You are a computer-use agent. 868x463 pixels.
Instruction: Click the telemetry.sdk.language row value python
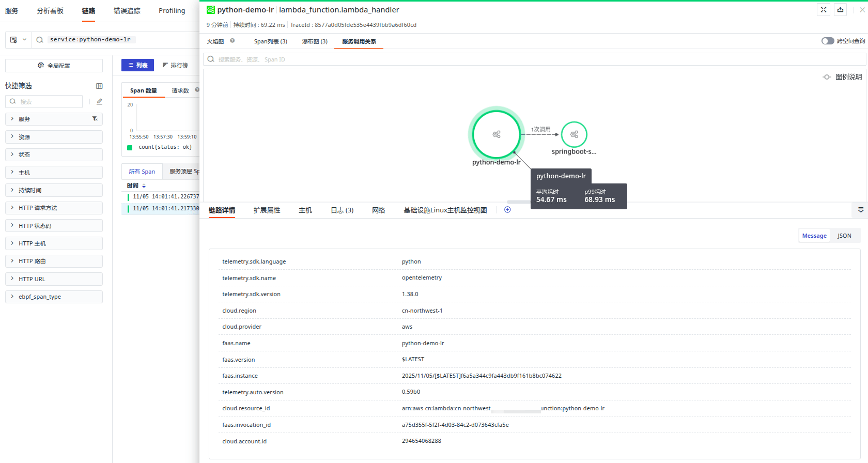pyautogui.click(x=411, y=261)
